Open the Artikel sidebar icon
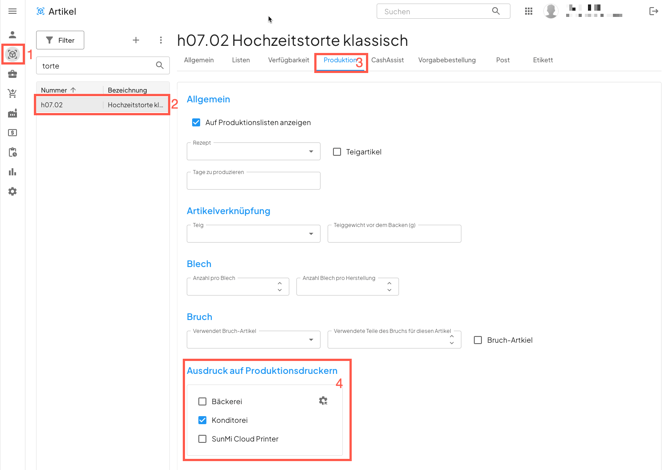670x470 pixels. [12, 54]
